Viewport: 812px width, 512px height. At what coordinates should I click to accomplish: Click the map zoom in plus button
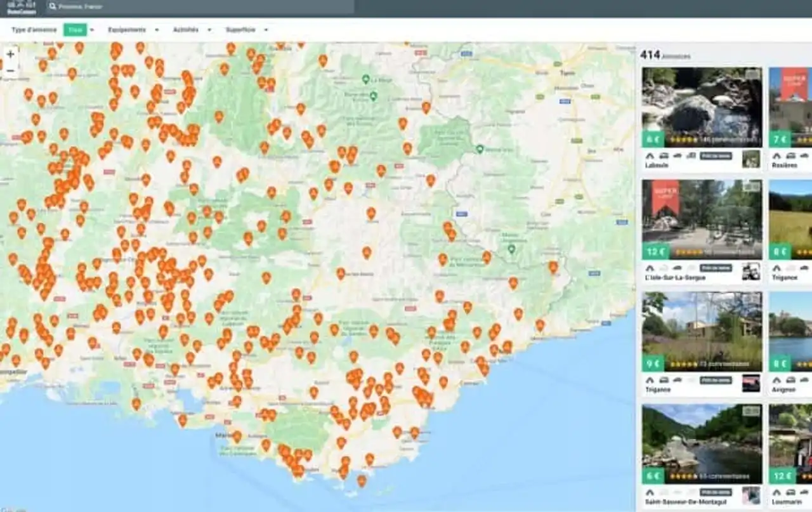click(10, 55)
